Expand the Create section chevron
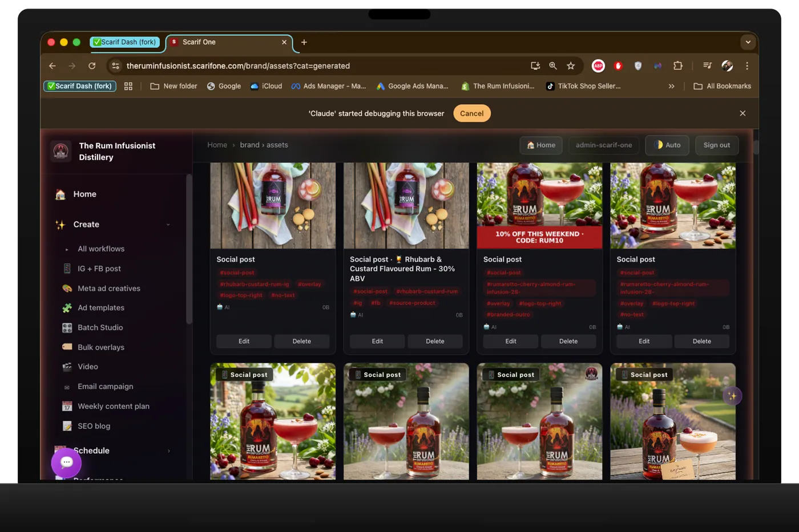 pos(168,225)
